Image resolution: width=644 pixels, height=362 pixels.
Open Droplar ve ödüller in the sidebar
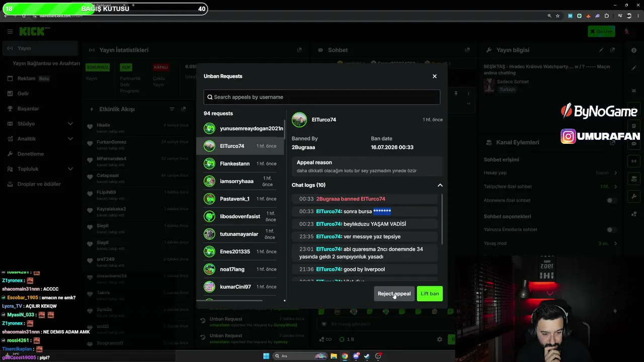40,184
